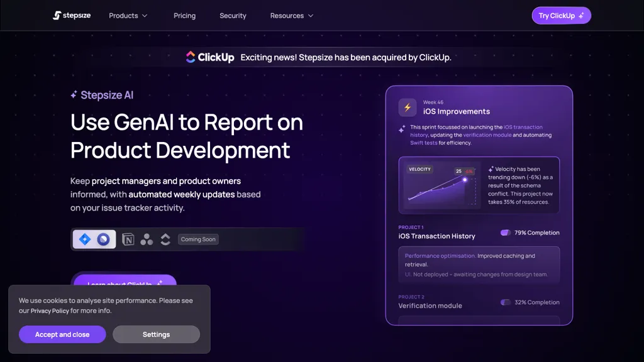Click the Try ClickUp button
This screenshot has height=362, width=644.
click(561, 16)
